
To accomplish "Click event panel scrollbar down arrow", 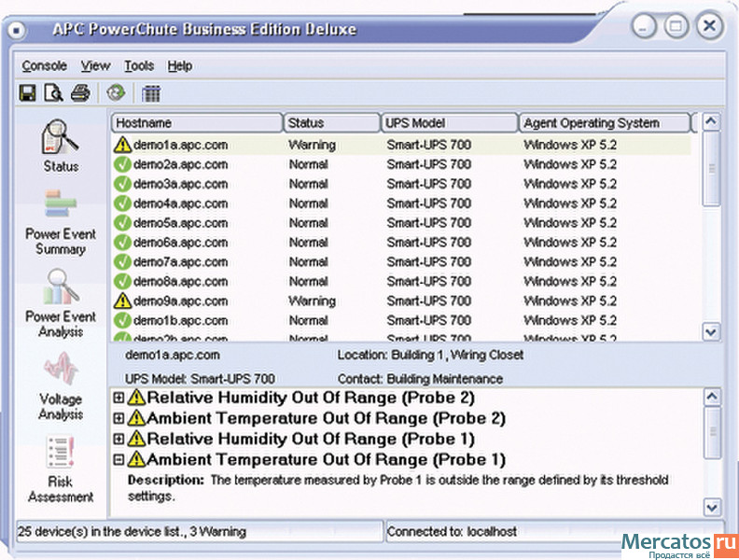I will (712, 508).
